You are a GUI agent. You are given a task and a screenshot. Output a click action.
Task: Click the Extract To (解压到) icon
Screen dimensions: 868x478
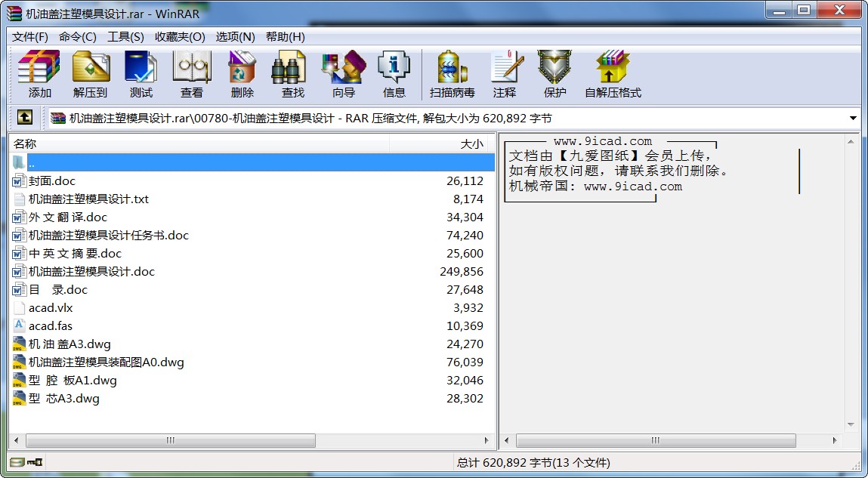pos(91,74)
